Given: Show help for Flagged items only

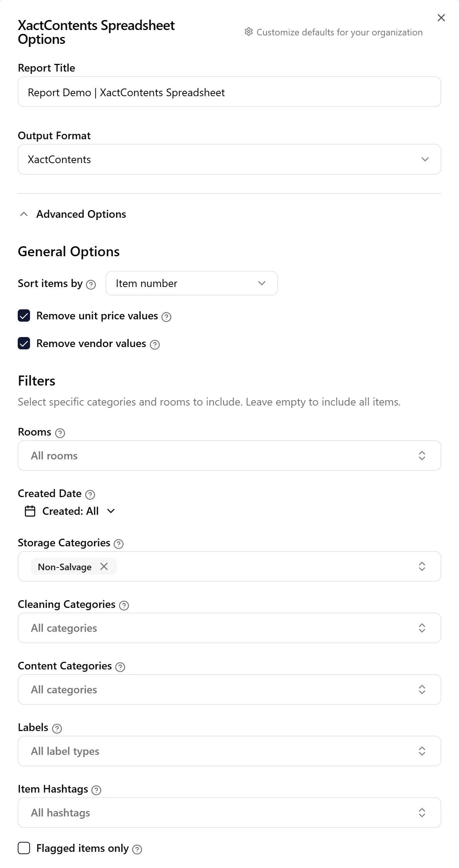Looking at the screenshot, I should pos(137,849).
